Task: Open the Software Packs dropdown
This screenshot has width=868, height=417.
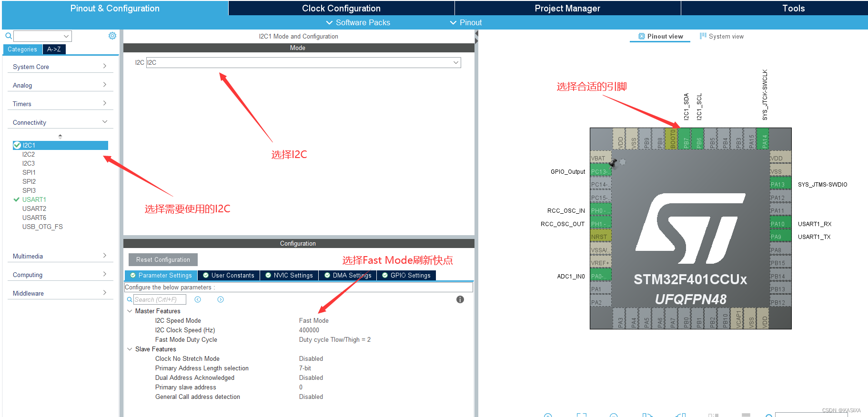Action: point(358,22)
